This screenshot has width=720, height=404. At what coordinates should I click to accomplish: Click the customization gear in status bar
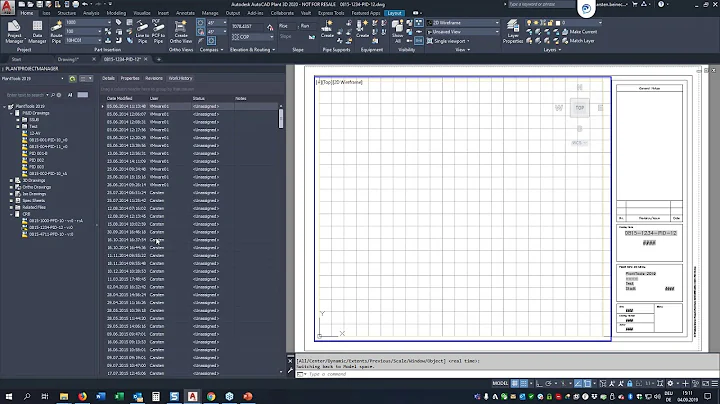pos(670,383)
